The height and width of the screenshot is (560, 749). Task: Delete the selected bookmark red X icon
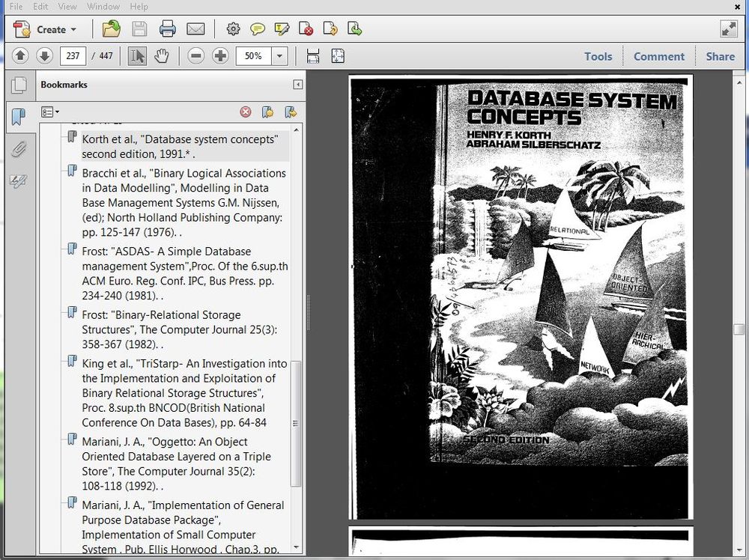point(246,112)
